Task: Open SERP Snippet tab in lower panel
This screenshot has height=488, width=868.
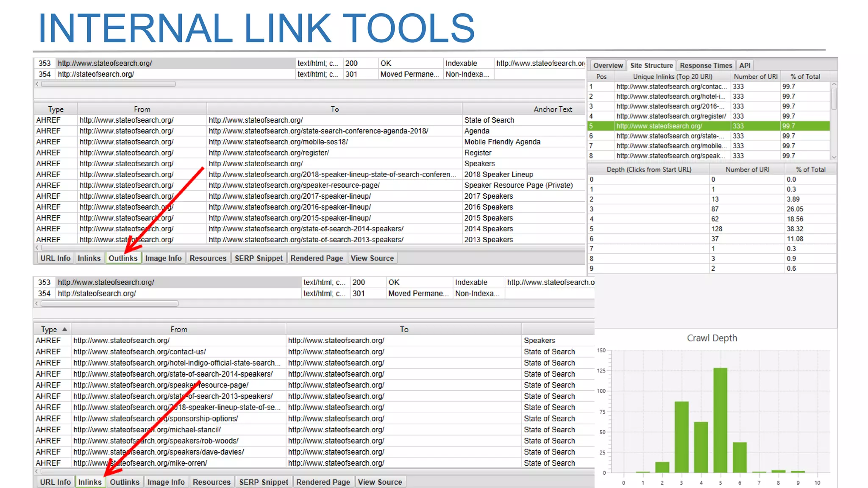Action: (x=264, y=482)
